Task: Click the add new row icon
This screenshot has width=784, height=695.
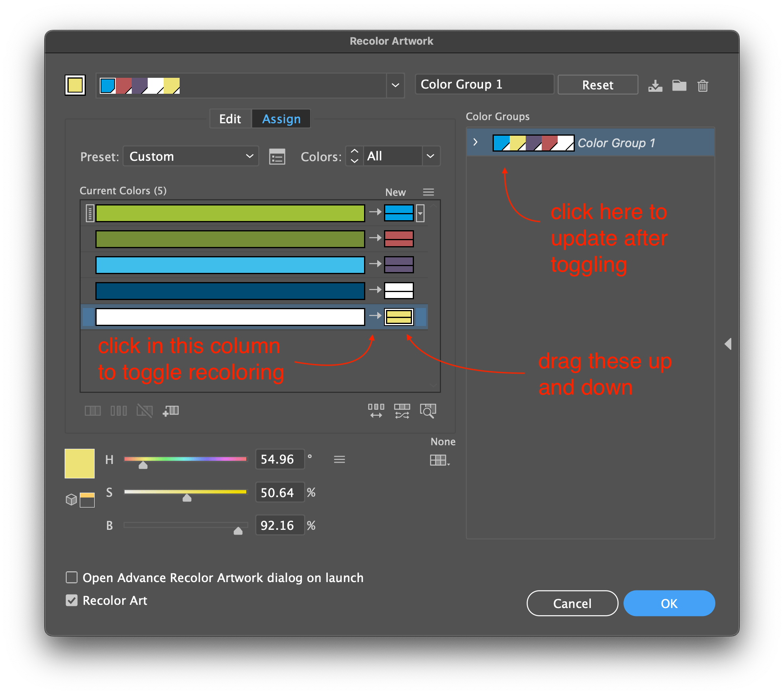Action: pos(170,411)
